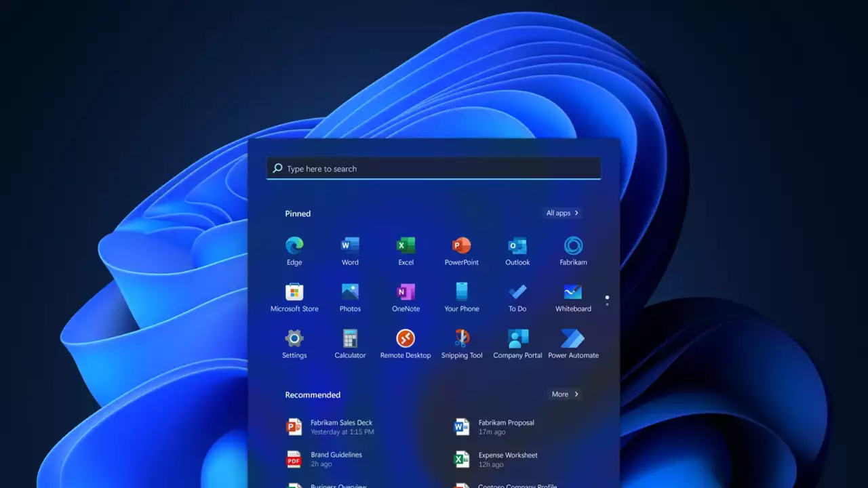Launch the Whiteboard app
This screenshot has width=868, height=488.
tap(573, 298)
